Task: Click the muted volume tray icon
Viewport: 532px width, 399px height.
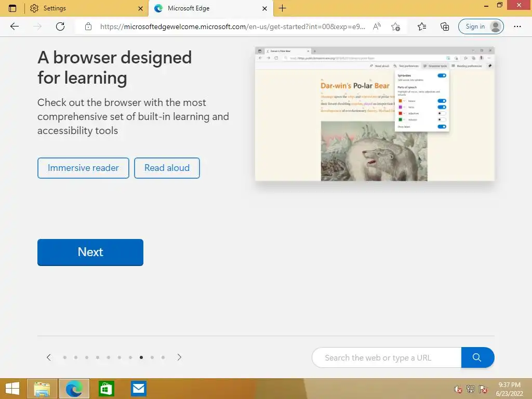Action: click(x=458, y=389)
